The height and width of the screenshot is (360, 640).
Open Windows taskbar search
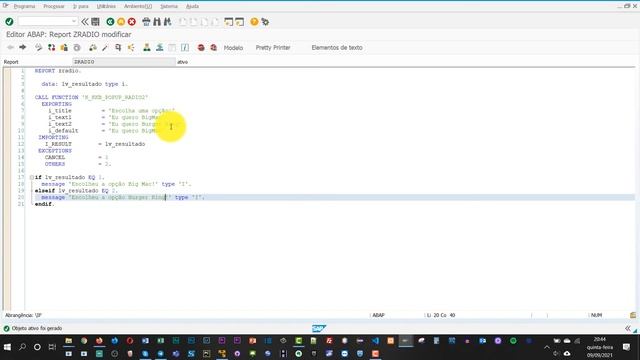click(x=22, y=347)
